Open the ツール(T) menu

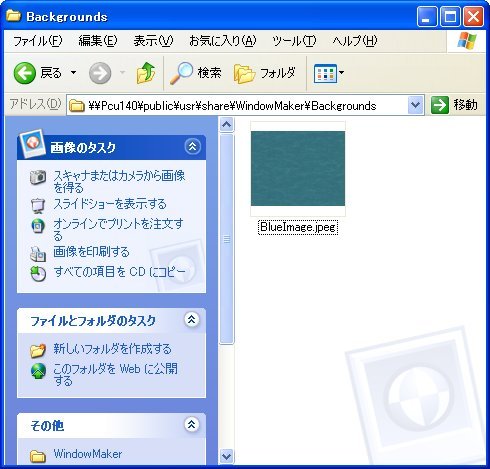(294, 41)
